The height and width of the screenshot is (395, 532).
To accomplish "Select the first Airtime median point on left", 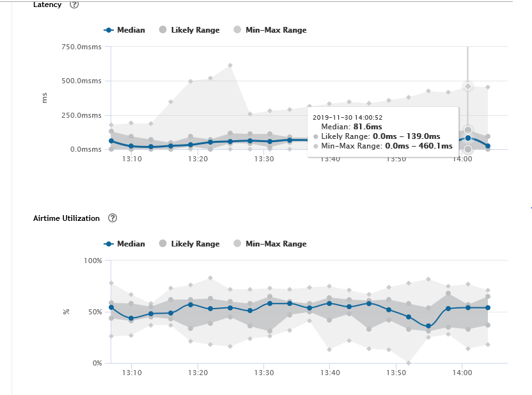I will click(111, 307).
